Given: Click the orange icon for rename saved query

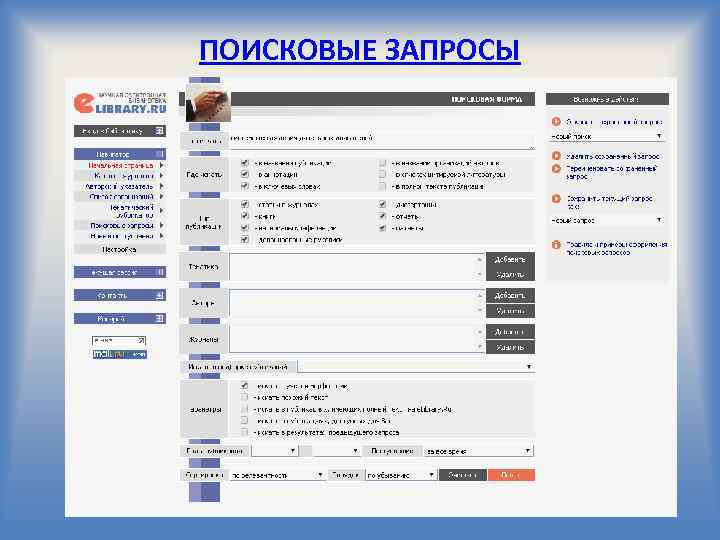Looking at the screenshot, I should 556,169.
